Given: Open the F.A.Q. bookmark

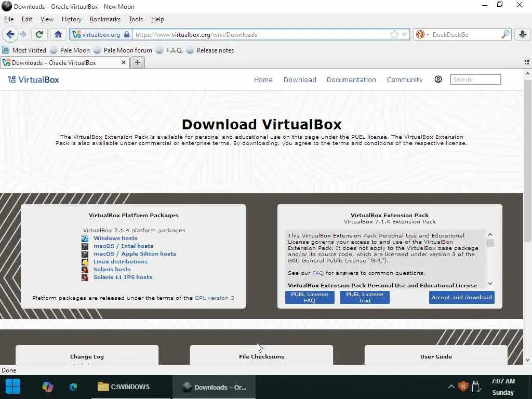Looking at the screenshot, I should pyautogui.click(x=170, y=50).
